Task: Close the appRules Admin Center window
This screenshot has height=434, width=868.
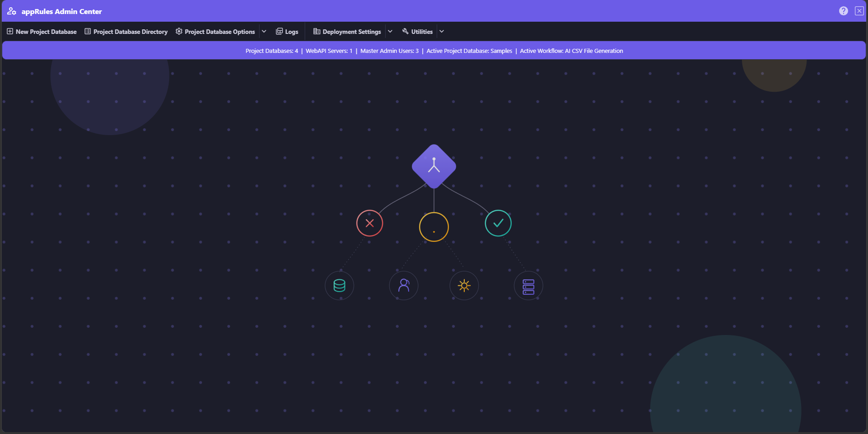Action: click(x=859, y=11)
